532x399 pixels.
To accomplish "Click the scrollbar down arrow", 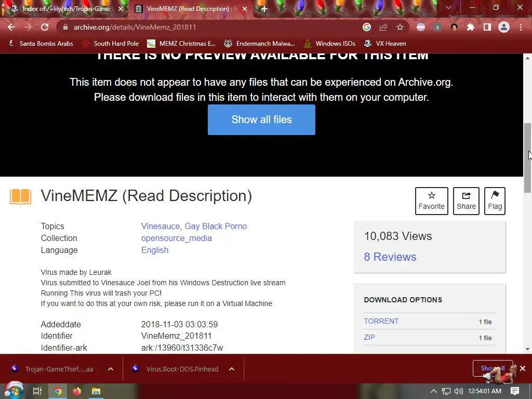I will click(x=528, y=349).
